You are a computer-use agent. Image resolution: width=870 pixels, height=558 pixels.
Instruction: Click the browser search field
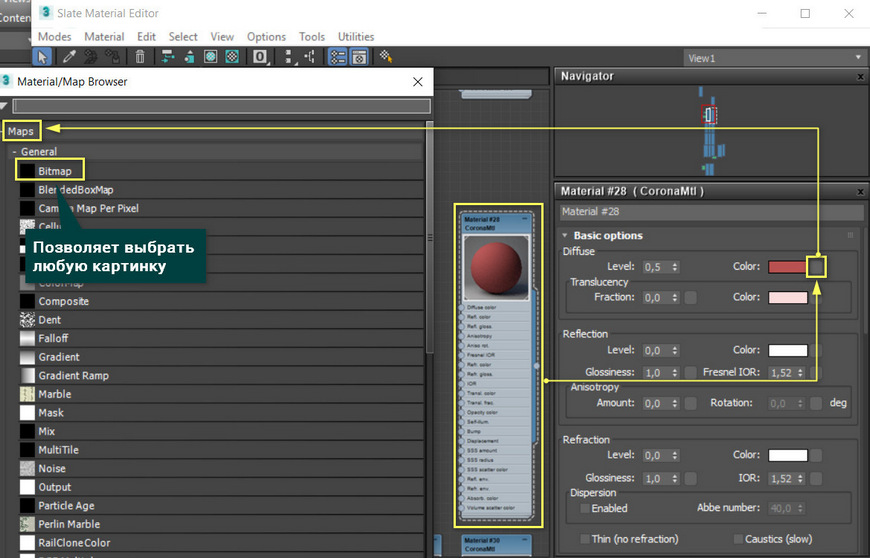point(221,106)
